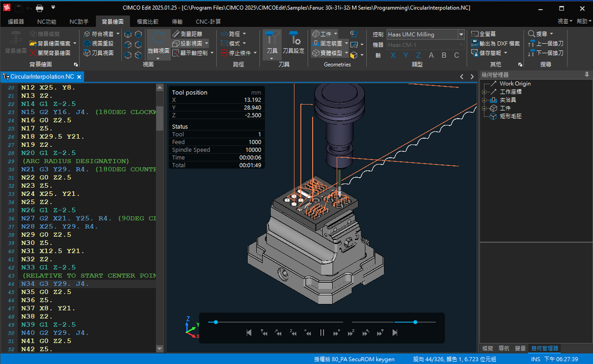Step back to previous tool change in player

pyautogui.click(x=264, y=333)
